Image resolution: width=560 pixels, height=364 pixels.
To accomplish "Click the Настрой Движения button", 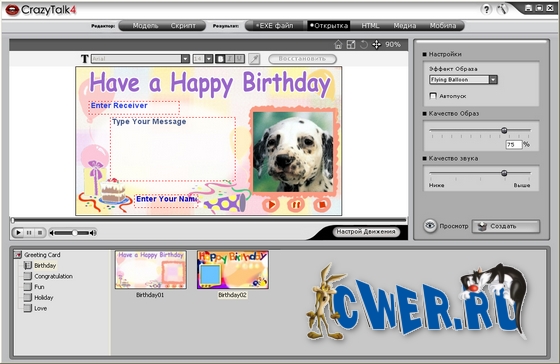I will (366, 232).
